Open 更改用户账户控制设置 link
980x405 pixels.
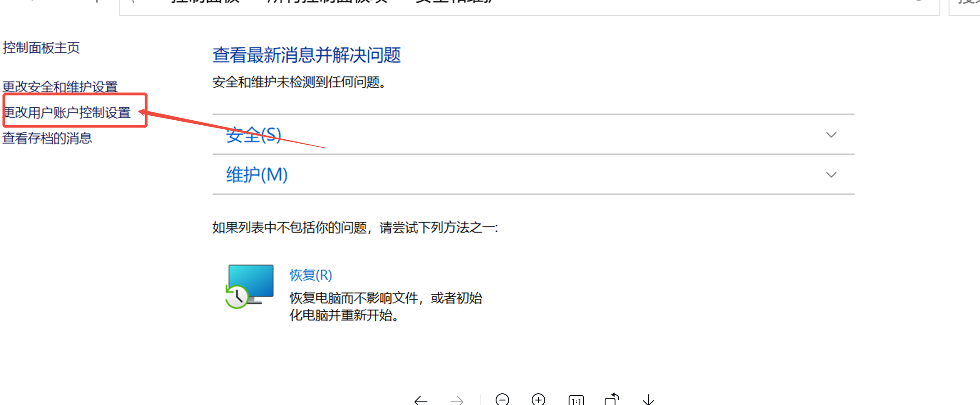(67, 112)
